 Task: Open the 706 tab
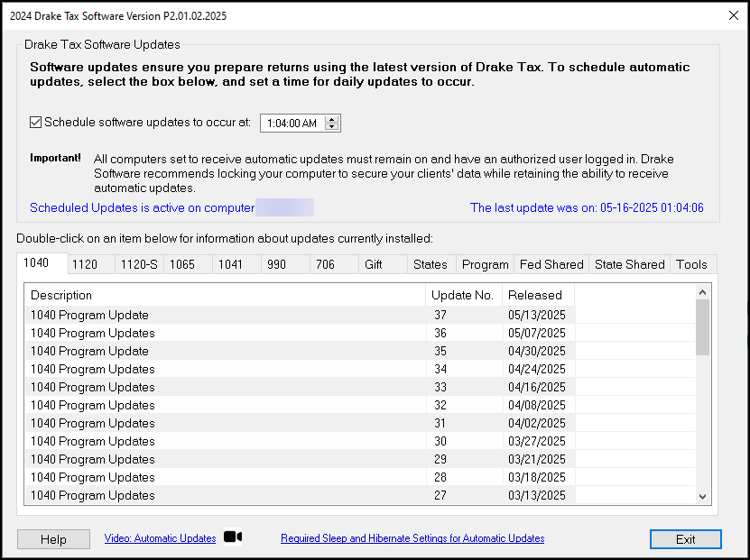click(x=334, y=264)
